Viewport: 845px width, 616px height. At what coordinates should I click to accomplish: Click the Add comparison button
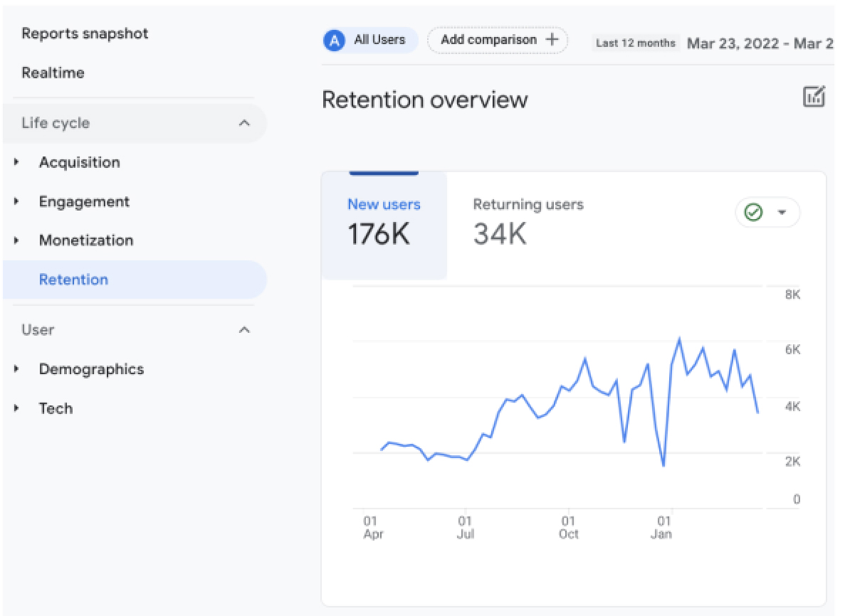pos(498,40)
